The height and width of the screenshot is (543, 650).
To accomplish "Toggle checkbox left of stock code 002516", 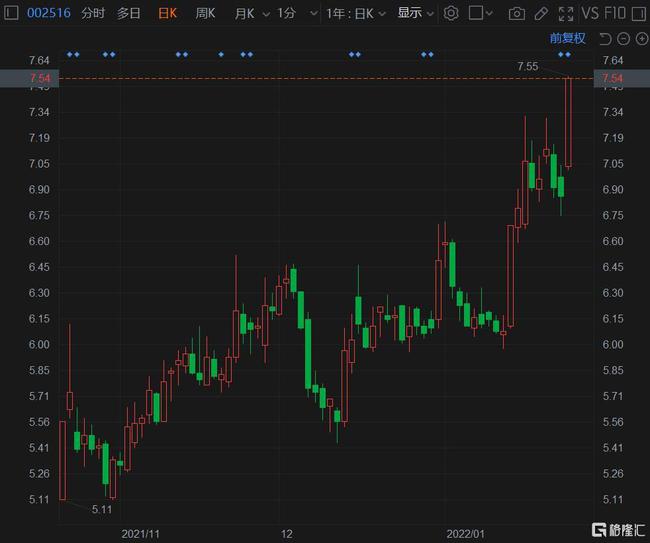I will point(11,13).
